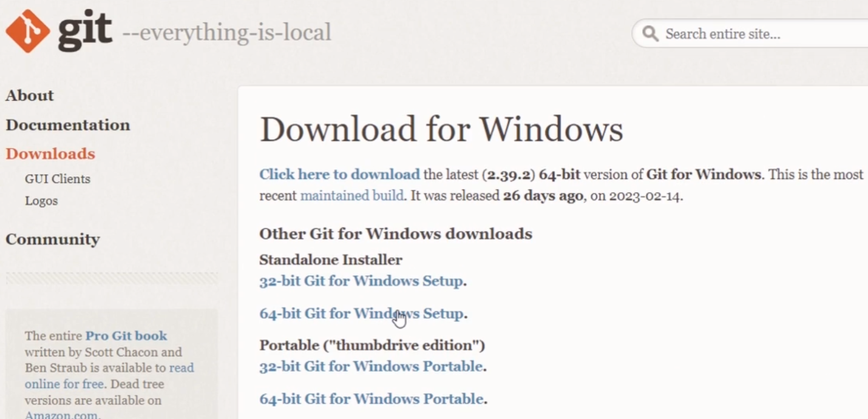
Task: Click the "Click here to download" link
Action: tap(339, 175)
